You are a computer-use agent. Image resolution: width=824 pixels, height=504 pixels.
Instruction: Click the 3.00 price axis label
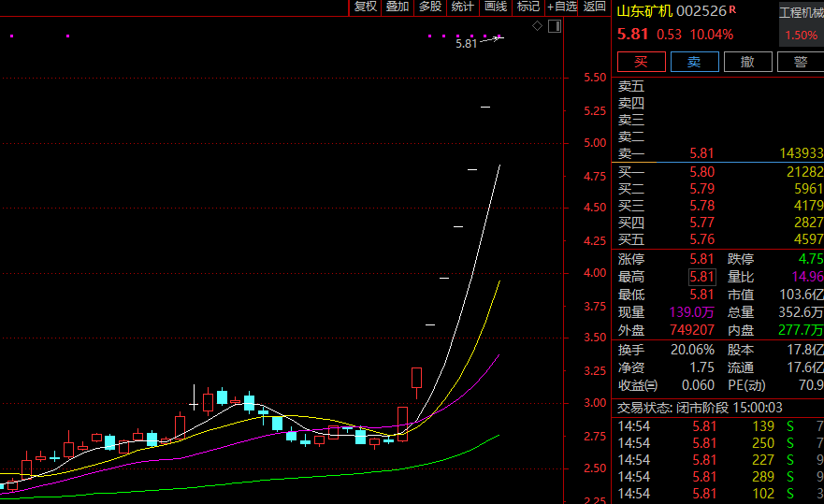pos(595,403)
